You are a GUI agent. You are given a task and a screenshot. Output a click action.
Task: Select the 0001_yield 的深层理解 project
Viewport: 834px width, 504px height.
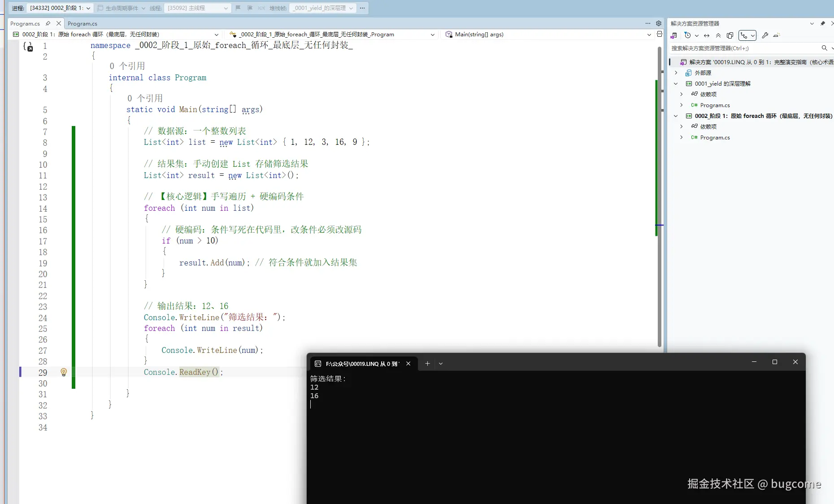point(718,83)
